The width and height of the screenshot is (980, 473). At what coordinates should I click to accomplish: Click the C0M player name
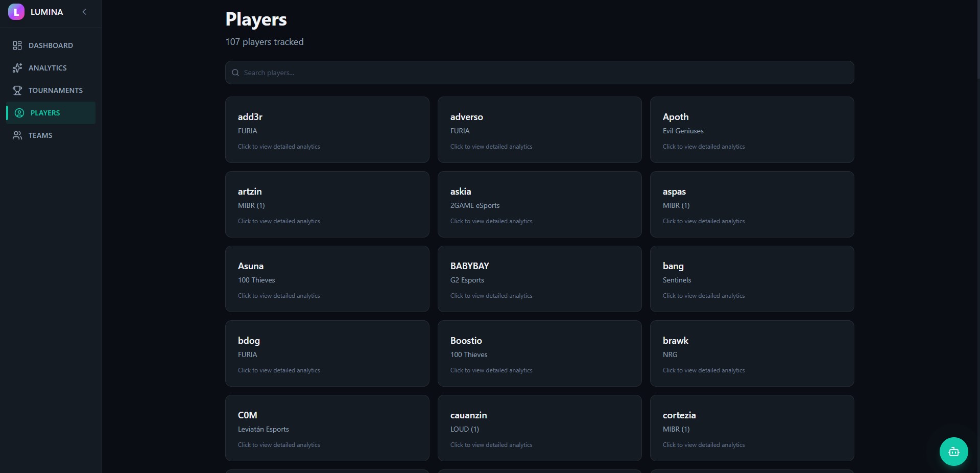tap(248, 415)
